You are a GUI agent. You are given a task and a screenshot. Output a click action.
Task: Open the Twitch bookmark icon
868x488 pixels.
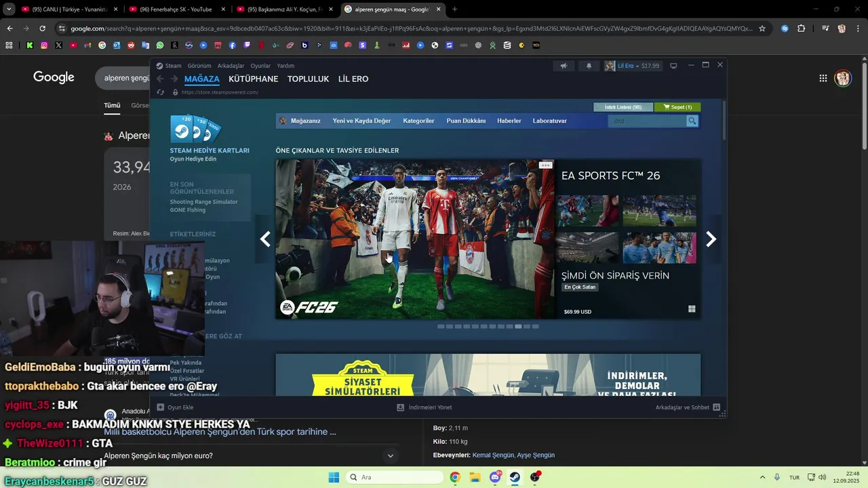[x=247, y=45]
